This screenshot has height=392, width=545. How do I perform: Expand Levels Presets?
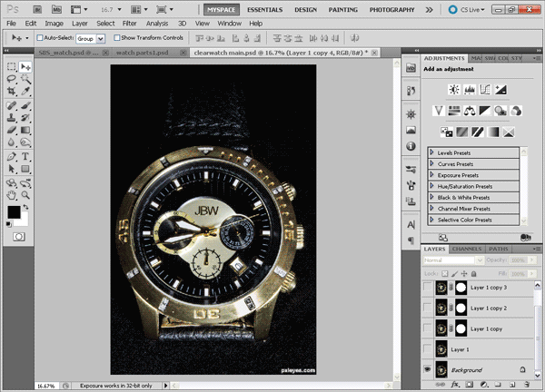[431, 152]
